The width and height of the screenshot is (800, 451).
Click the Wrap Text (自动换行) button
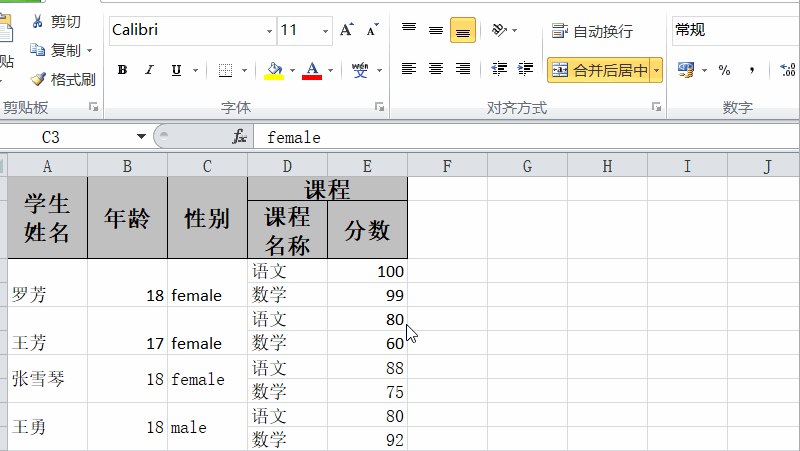pyautogui.click(x=592, y=31)
